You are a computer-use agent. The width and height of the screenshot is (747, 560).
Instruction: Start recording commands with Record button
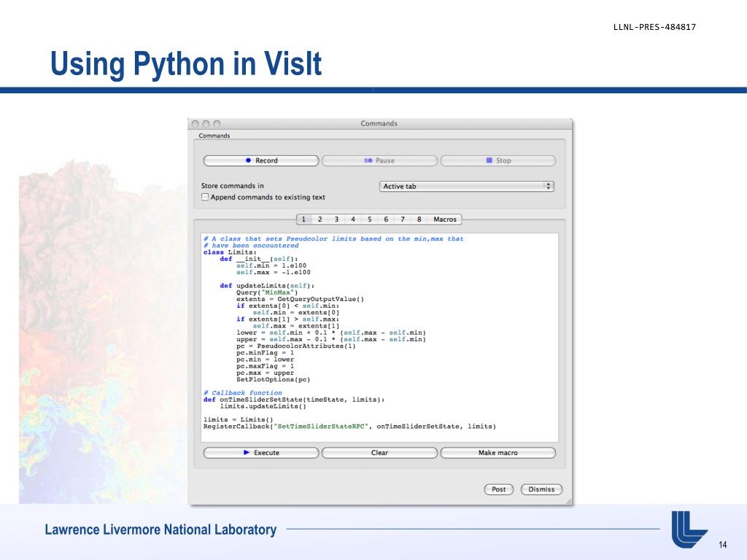[x=261, y=160]
